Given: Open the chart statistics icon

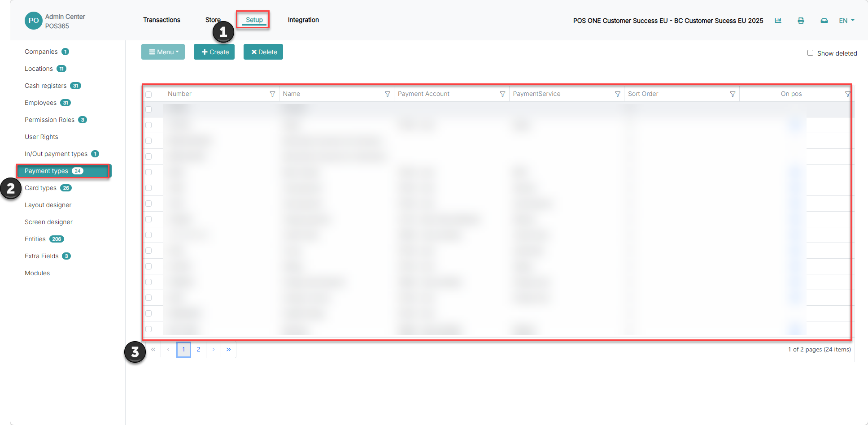Looking at the screenshot, I should click(x=778, y=21).
